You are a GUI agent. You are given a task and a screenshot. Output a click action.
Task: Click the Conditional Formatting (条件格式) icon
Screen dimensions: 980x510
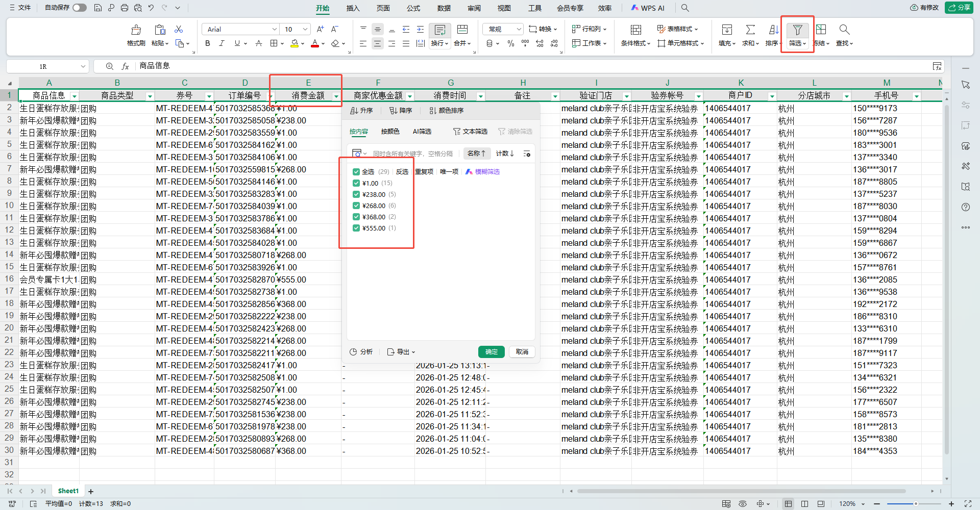click(635, 30)
